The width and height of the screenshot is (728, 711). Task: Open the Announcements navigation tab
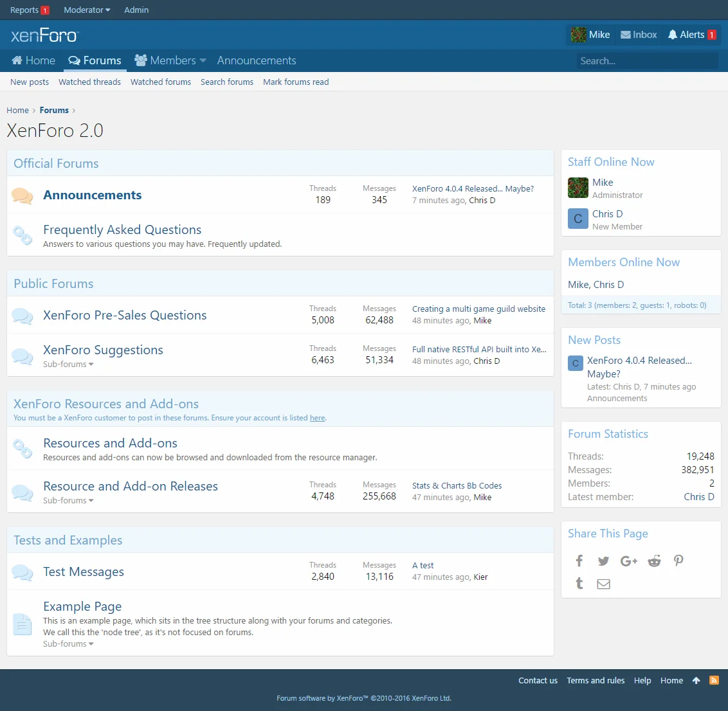coord(257,61)
